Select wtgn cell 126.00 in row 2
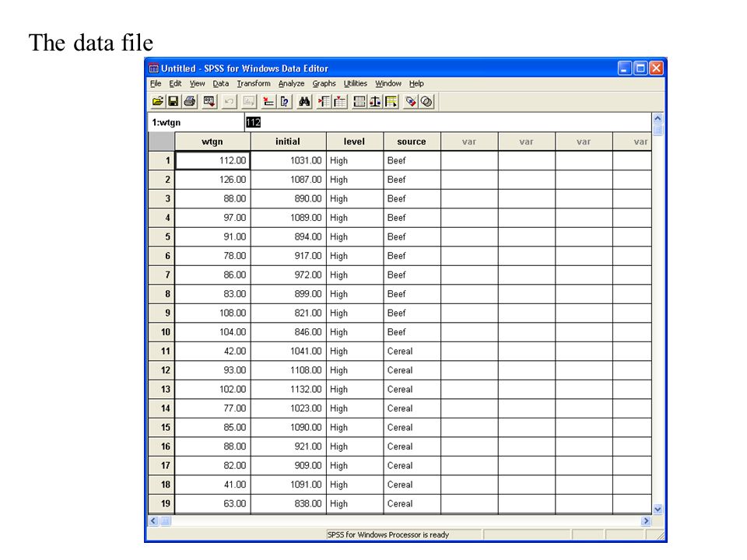The image size is (747, 560). pyautogui.click(x=212, y=180)
